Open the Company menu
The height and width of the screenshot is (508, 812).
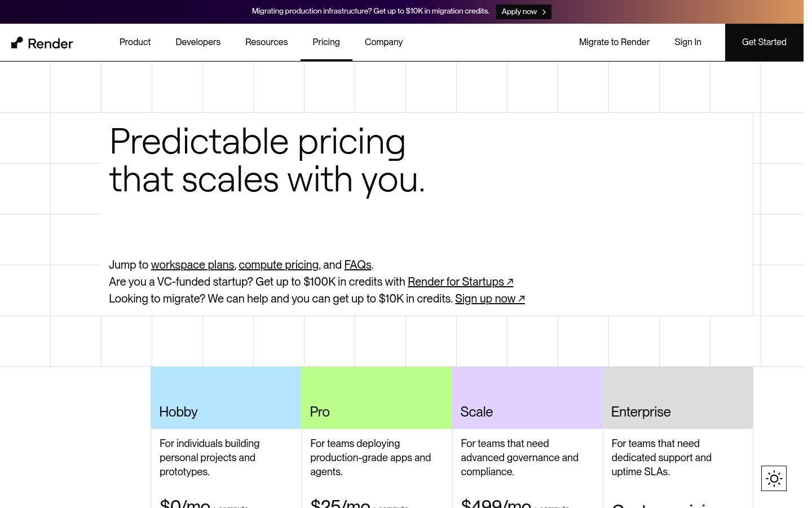point(383,42)
